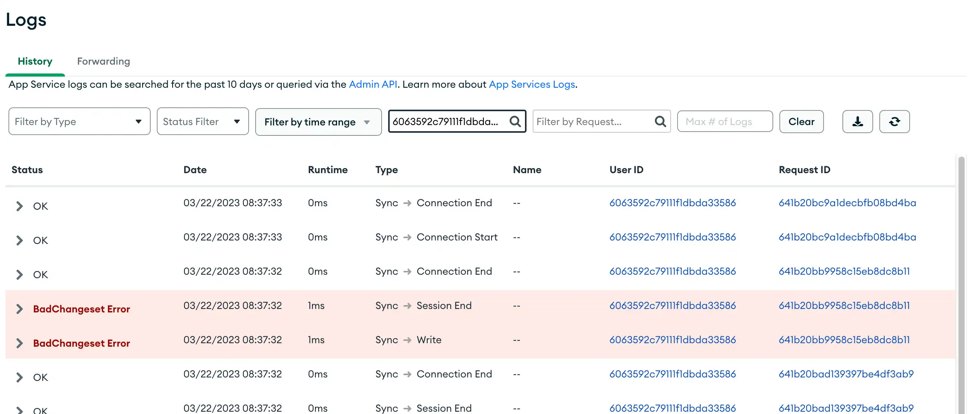Expand the first BadChangeset Error log entry
This screenshot has width=980, height=414.
20,309
